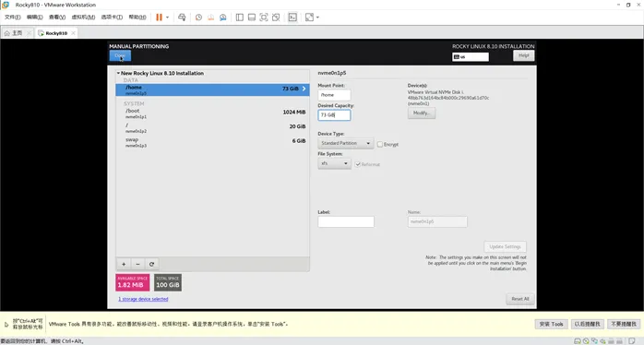Click the 安装 Tools button
The width and height of the screenshot is (644, 345).
pyautogui.click(x=551, y=324)
